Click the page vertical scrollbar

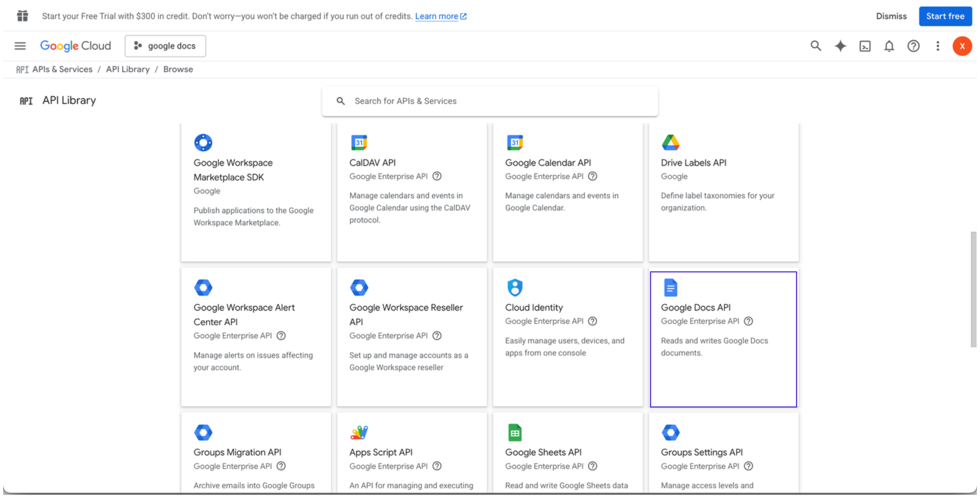(973, 289)
